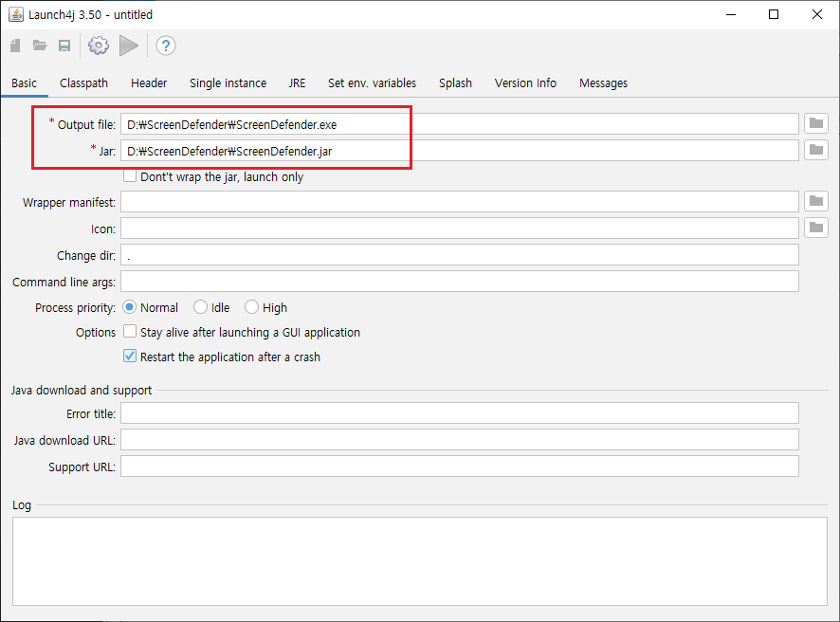Save configuration using the floppy disk icon

[x=64, y=46]
